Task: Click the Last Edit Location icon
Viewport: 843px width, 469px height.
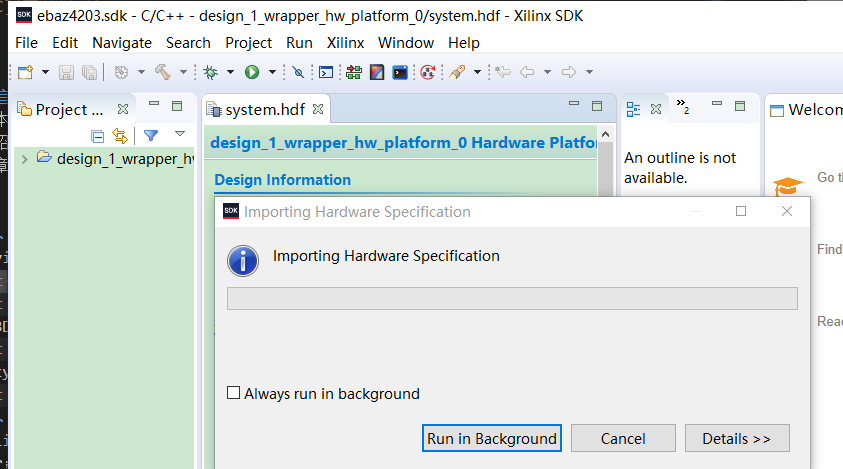Action: (x=503, y=72)
